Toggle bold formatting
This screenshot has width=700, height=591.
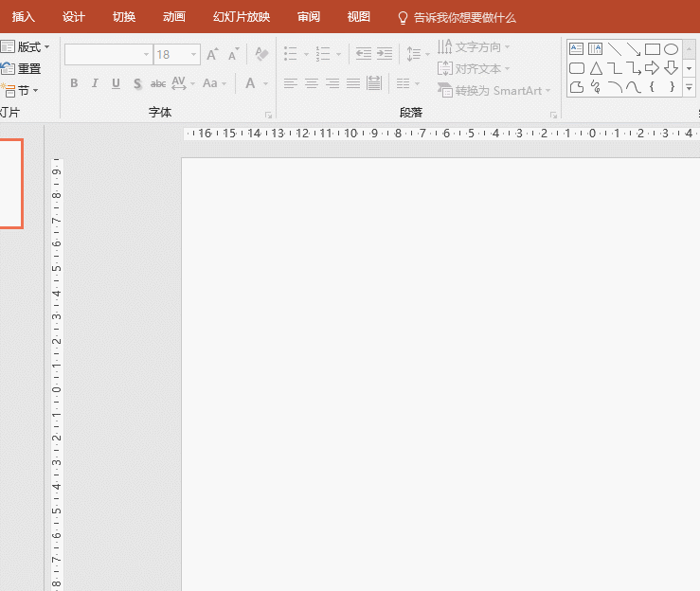74,83
